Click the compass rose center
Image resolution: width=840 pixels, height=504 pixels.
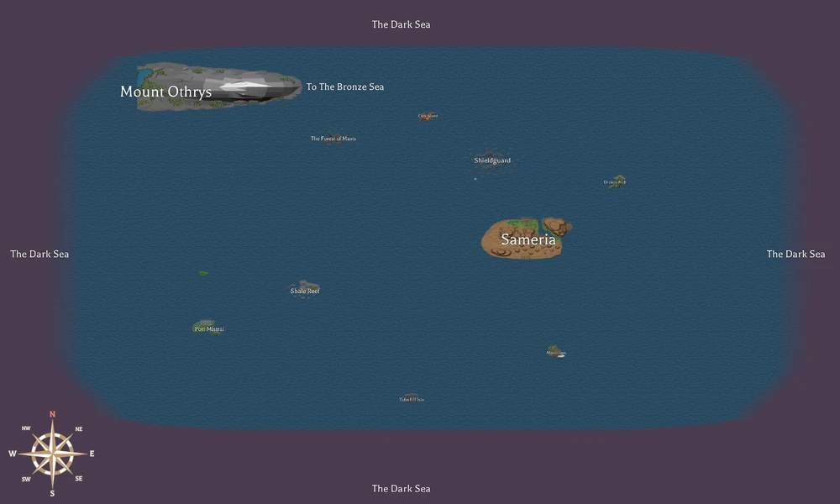coord(51,454)
